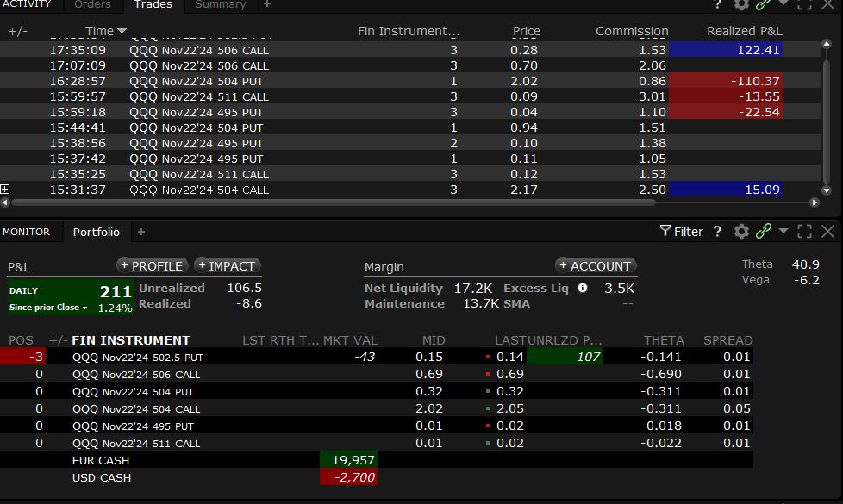The image size is (843, 504).
Task: Maximize the Activity panel
Action: (x=804, y=4)
